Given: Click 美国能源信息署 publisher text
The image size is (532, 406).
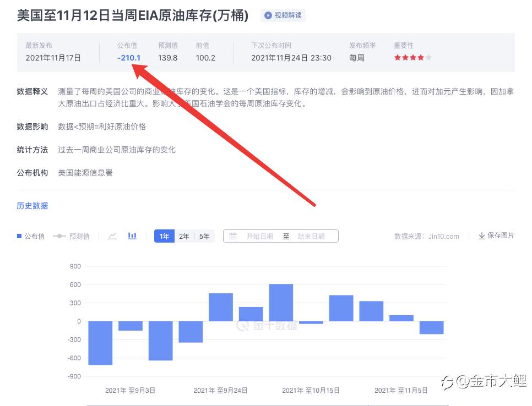Looking at the screenshot, I should tap(85, 173).
